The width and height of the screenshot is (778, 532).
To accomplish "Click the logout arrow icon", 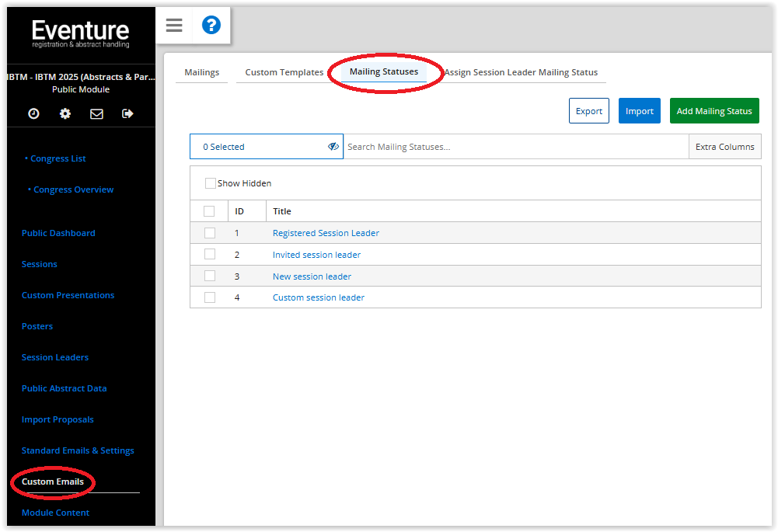I will [127, 113].
